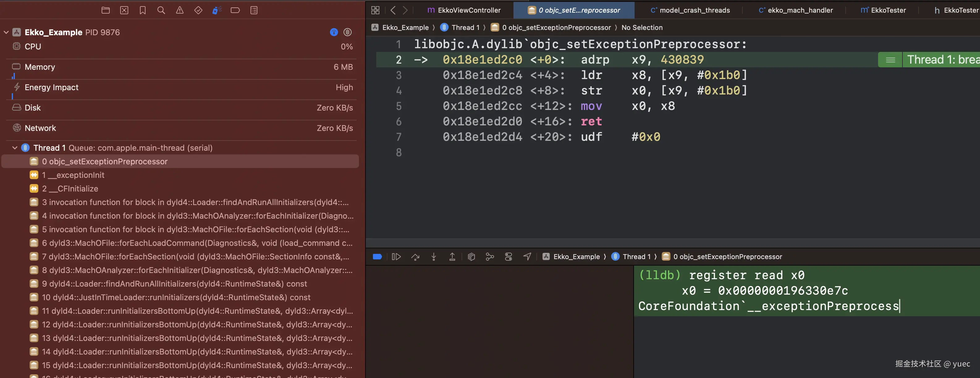980x378 pixels.
Task: Click the memory graph debugger icon
Action: point(490,257)
